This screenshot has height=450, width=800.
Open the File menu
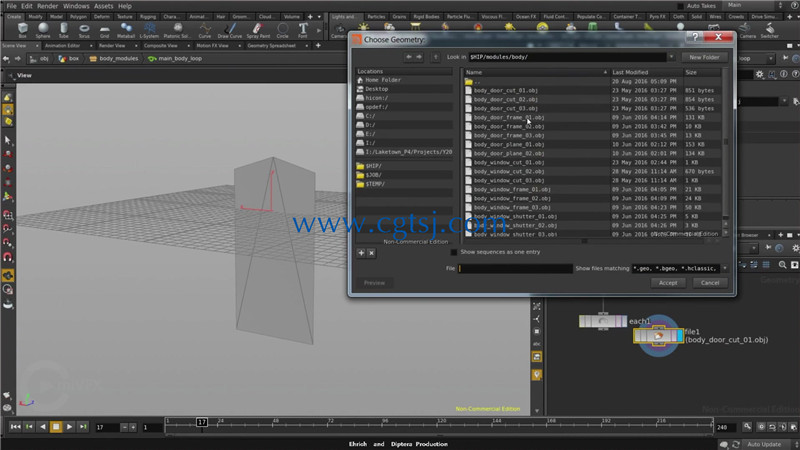(x=11, y=6)
